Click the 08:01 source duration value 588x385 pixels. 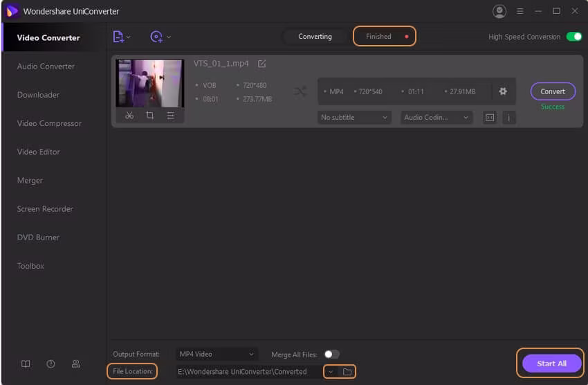coord(210,99)
